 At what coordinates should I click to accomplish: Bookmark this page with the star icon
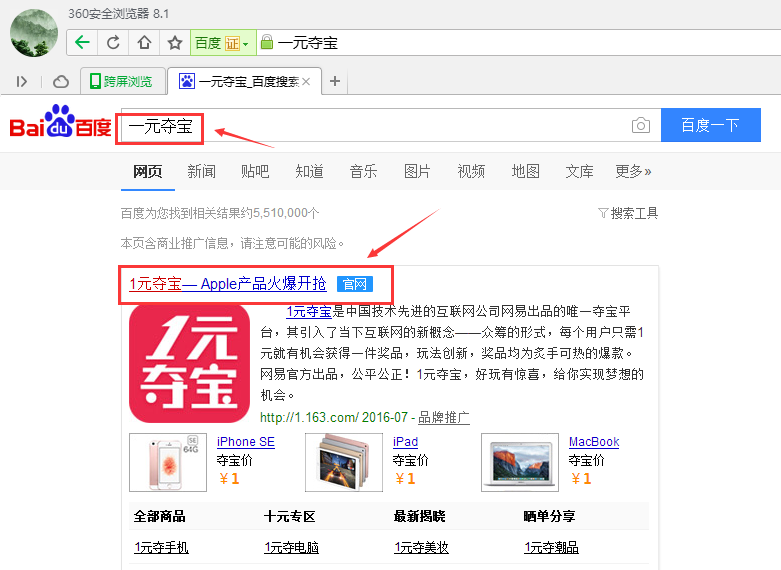pyautogui.click(x=174, y=42)
